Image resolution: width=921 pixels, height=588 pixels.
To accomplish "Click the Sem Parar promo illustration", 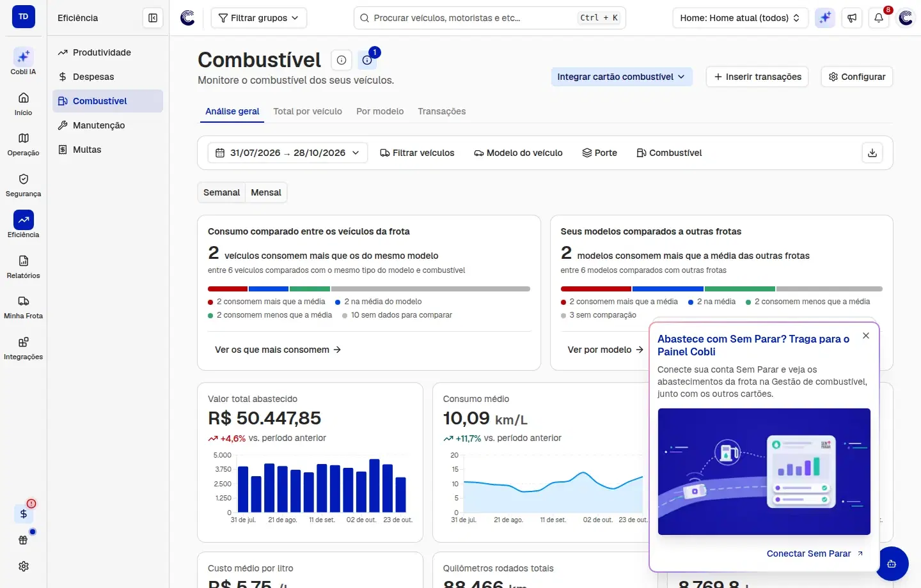I will click(764, 472).
